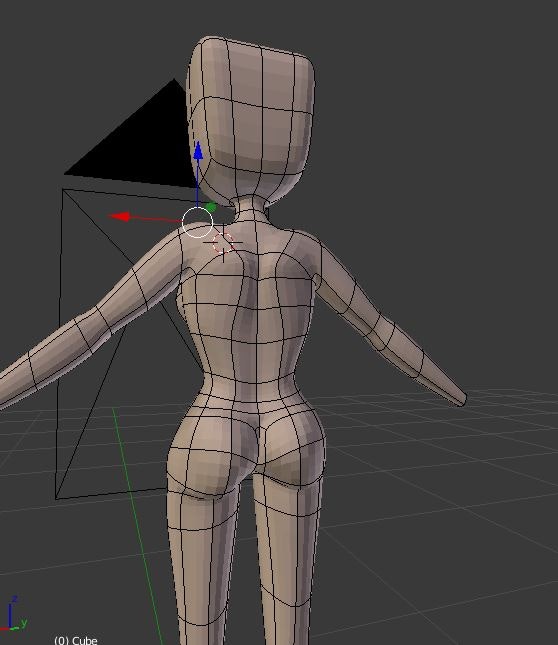Click the white circle at the gizmo center
Image resolution: width=558 pixels, height=645 pixels.
click(197, 223)
